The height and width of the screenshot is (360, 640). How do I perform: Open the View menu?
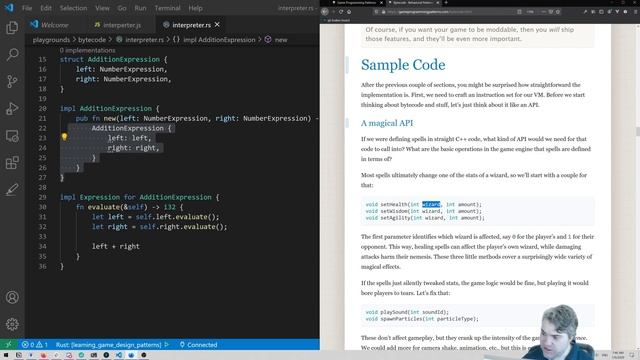click(x=102, y=8)
